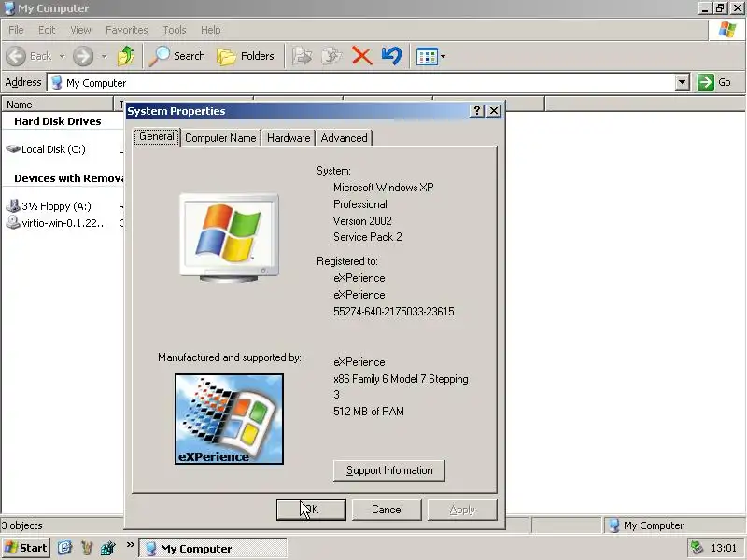Click the What's This help button
The height and width of the screenshot is (560, 747).
[476, 111]
